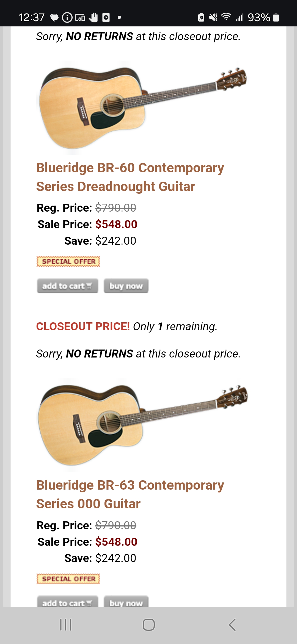Open the Blueridge BR-60 Dreadnought Guitar link
The height and width of the screenshot is (644, 297).
(130, 177)
